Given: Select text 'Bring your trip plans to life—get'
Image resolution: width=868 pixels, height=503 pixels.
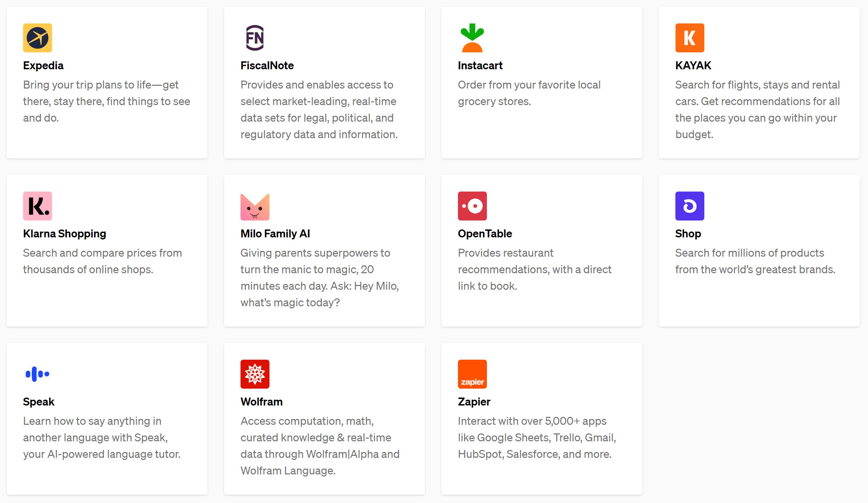Looking at the screenshot, I should click(101, 85).
